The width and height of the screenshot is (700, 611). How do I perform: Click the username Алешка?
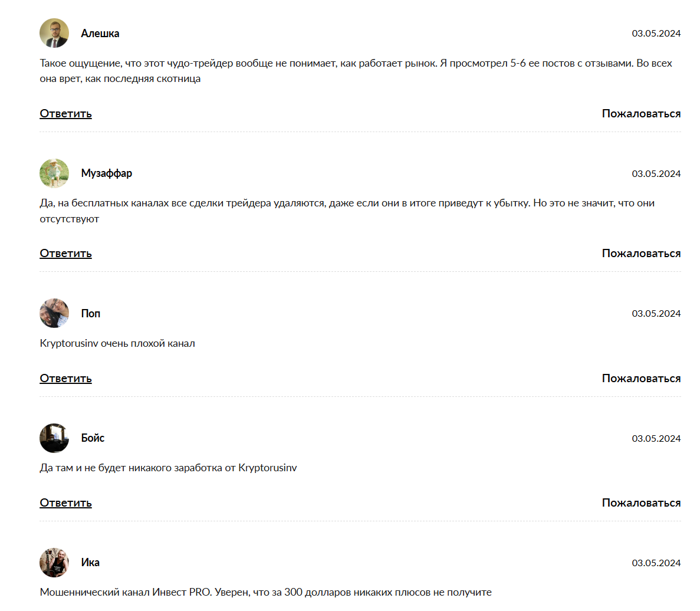[x=100, y=34]
